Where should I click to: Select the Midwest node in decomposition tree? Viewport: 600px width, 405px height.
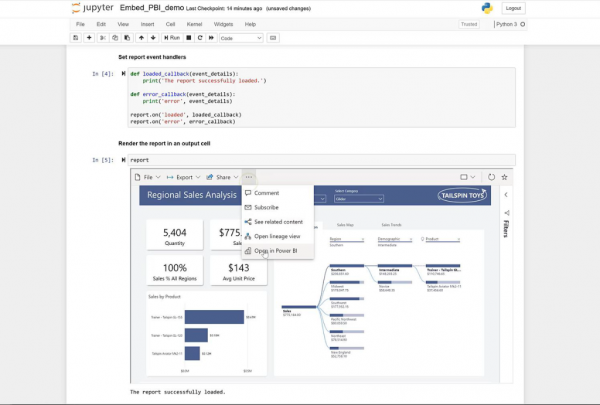347,286
